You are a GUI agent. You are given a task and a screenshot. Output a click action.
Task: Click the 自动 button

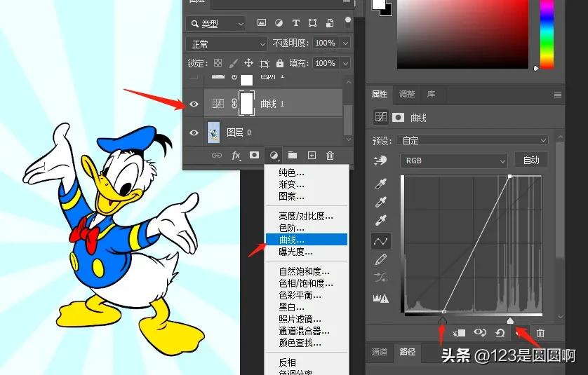pyautogui.click(x=531, y=161)
